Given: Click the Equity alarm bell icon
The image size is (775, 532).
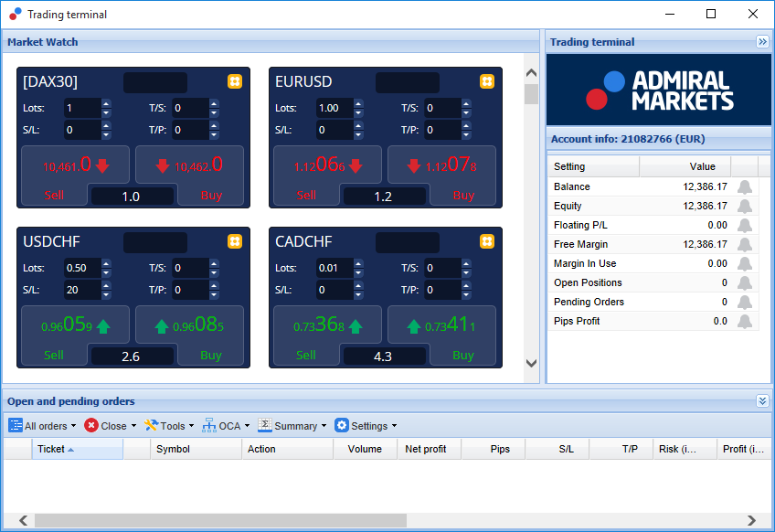Looking at the screenshot, I should 744,207.
